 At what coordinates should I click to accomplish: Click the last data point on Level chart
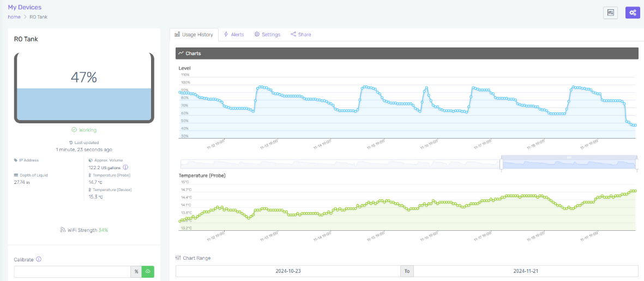tap(635, 125)
